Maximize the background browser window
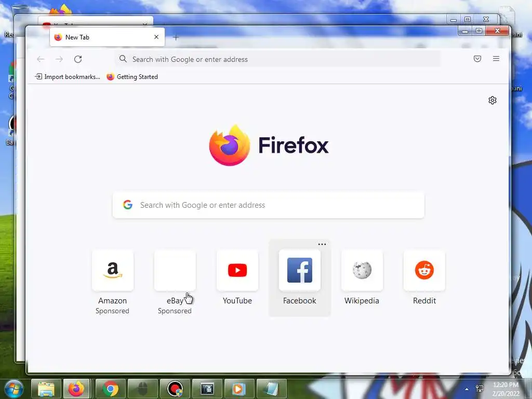Screen dimensions: 532x399 tap(468, 19)
